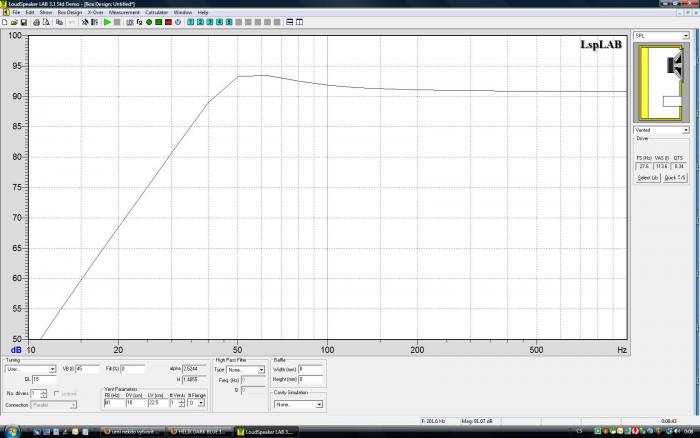Click the Select Lib button
The width and height of the screenshot is (700, 438).
pos(647,178)
